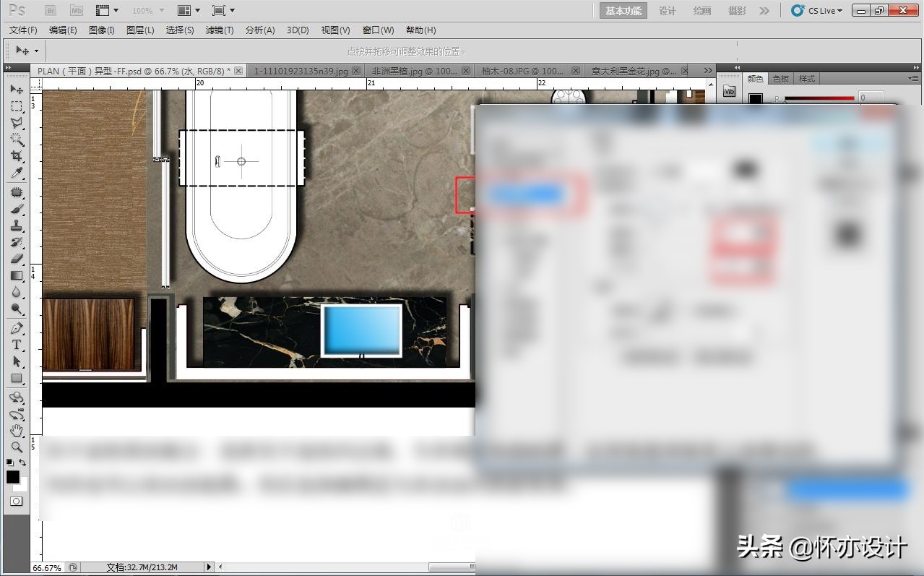Select the Gradient tool
Screen dimensions: 924x576
tap(17, 275)
